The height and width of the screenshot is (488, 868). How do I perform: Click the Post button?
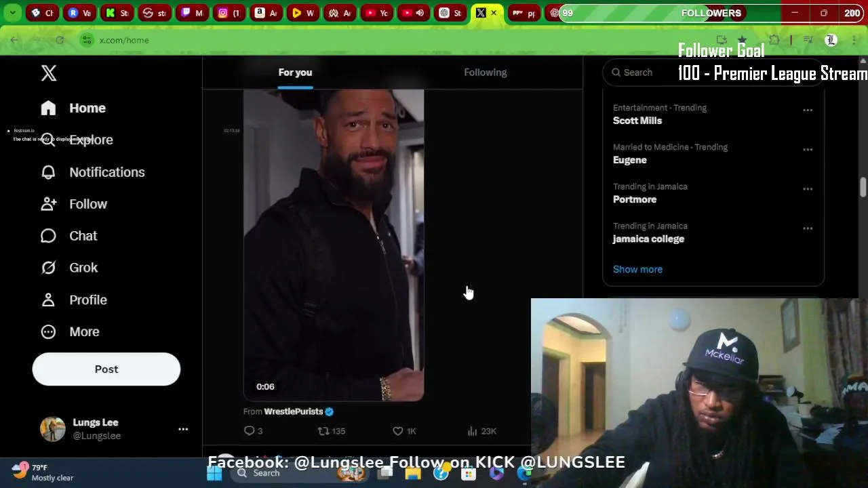106,369
